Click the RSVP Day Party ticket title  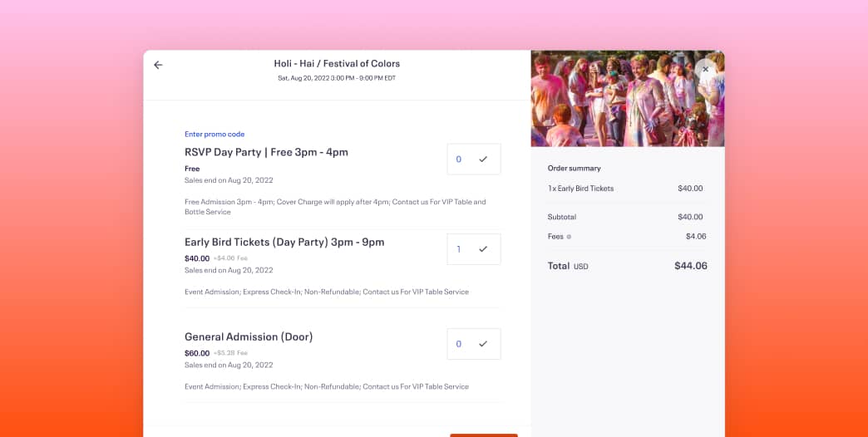[266, 152]
